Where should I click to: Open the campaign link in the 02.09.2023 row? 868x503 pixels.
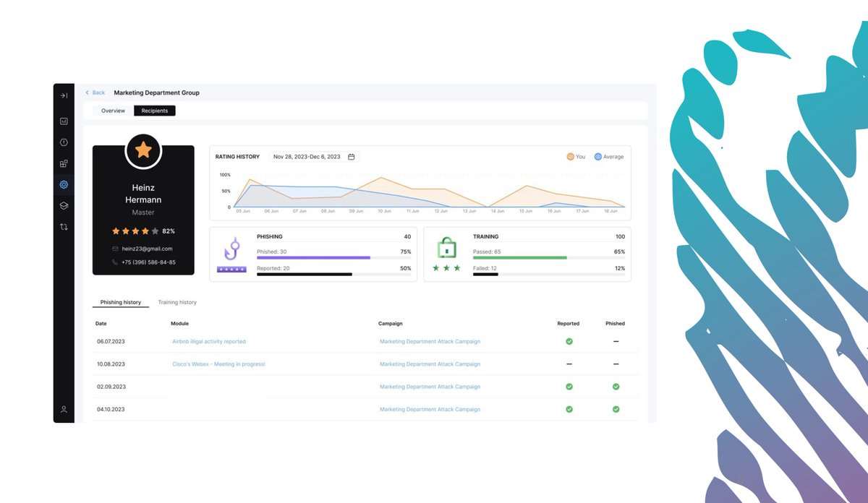430,387
